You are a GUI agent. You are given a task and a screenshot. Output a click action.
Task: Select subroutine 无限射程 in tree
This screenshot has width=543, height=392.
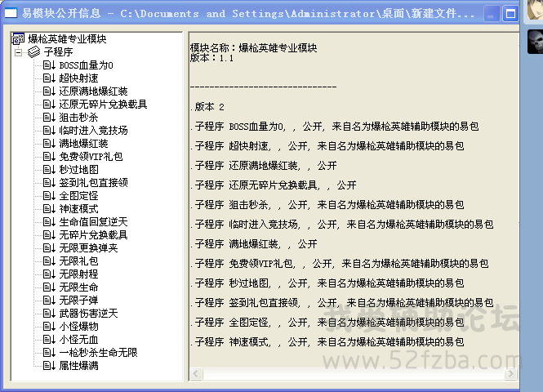point(78,274)
